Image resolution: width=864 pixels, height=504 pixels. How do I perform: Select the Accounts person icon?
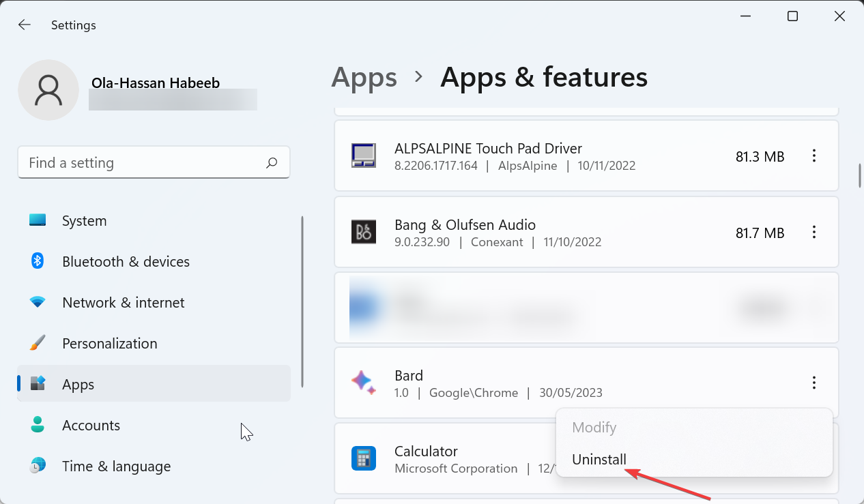click(38, 424)
